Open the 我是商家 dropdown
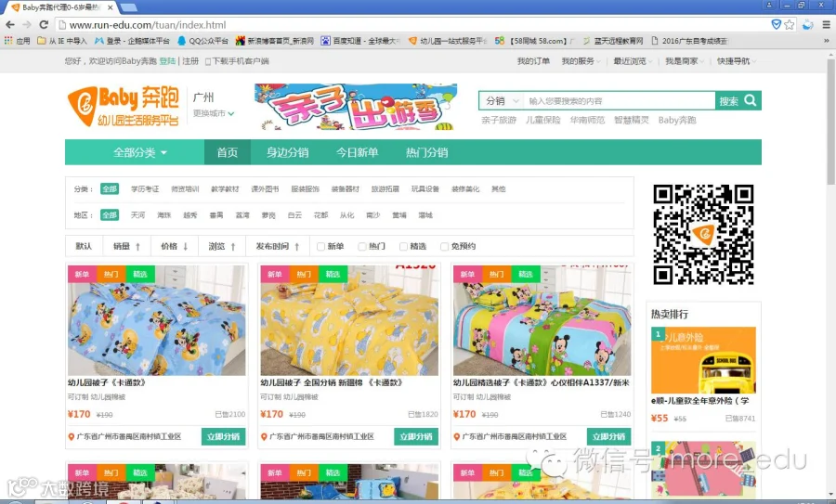 tap(684, 60)
